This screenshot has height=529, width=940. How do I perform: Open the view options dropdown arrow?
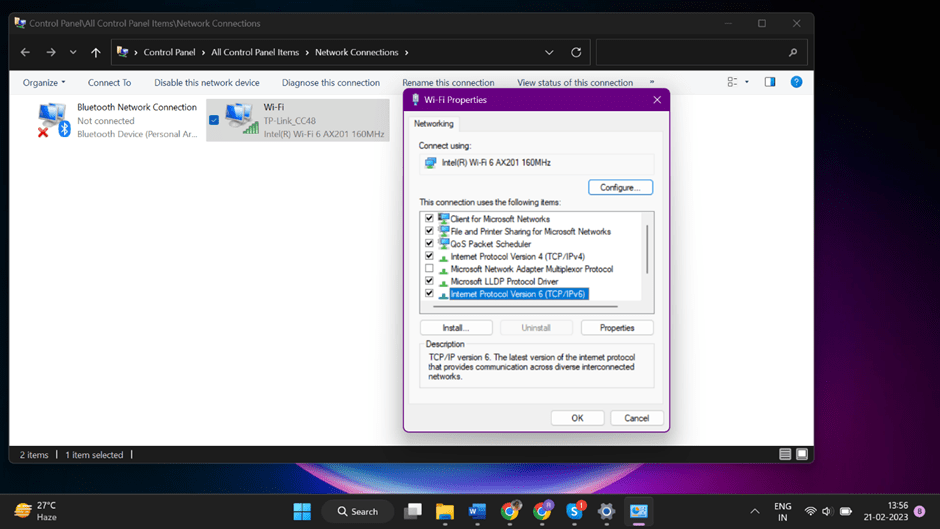point(747,82)
